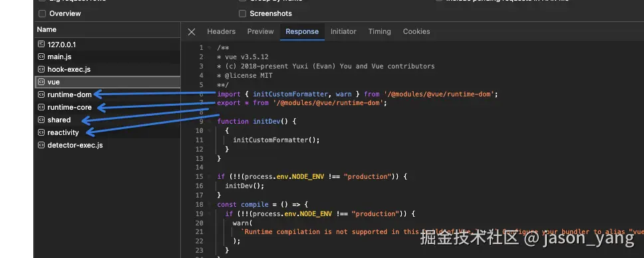Click line number 9 in the gutter
The height and width of the screenshot is (258, 644).
click(201, 121)
